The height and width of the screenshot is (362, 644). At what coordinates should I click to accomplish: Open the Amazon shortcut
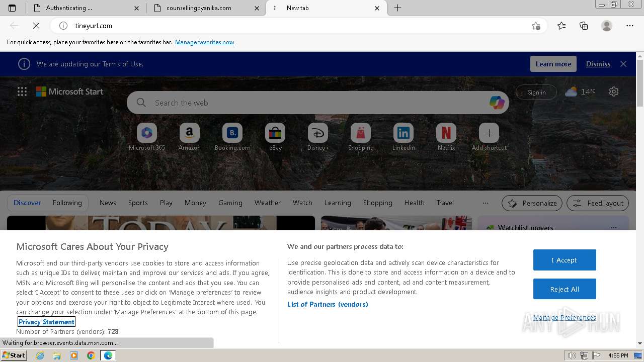pos(190,137)
